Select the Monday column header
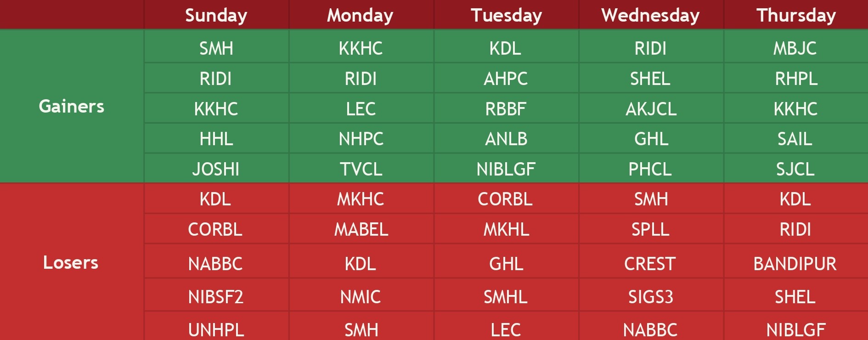 point(360,15)
